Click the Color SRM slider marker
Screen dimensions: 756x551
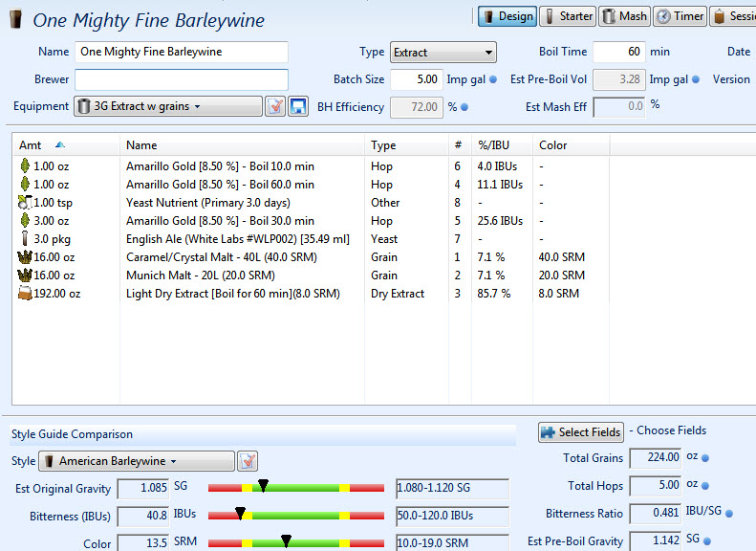tap(286, 540)
